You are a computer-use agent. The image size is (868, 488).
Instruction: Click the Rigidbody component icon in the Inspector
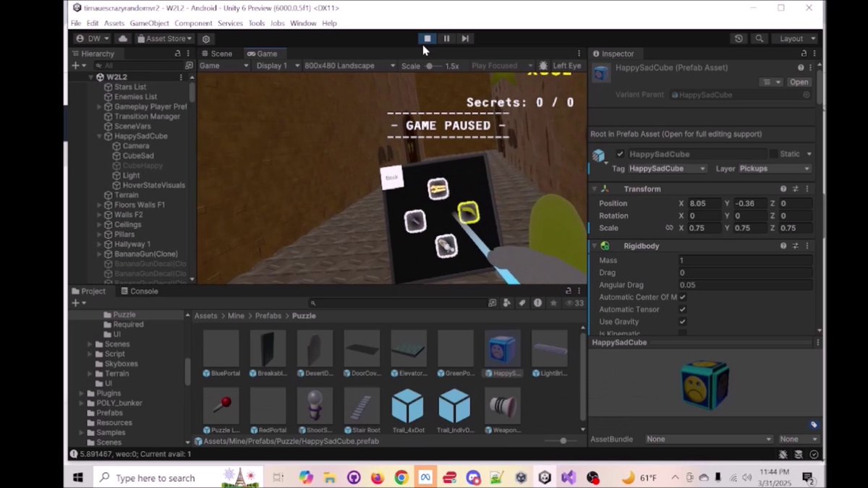click(605, 246)
